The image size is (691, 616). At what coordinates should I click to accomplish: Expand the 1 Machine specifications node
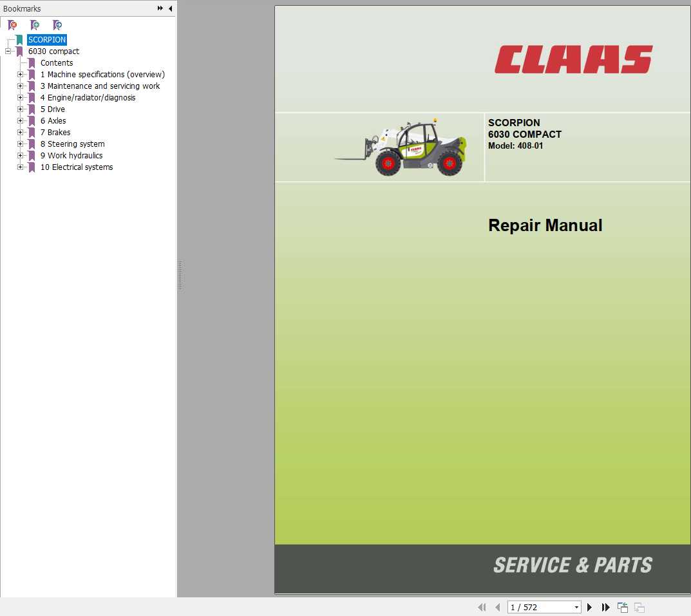(20, 75)
